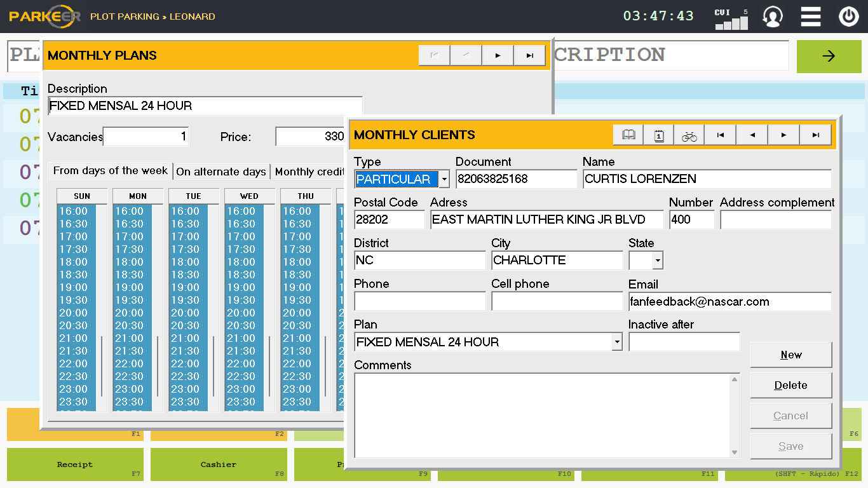Open the Plan dropdown for FIXED MENSAL 24 HOUR

(x=615, y=341)
